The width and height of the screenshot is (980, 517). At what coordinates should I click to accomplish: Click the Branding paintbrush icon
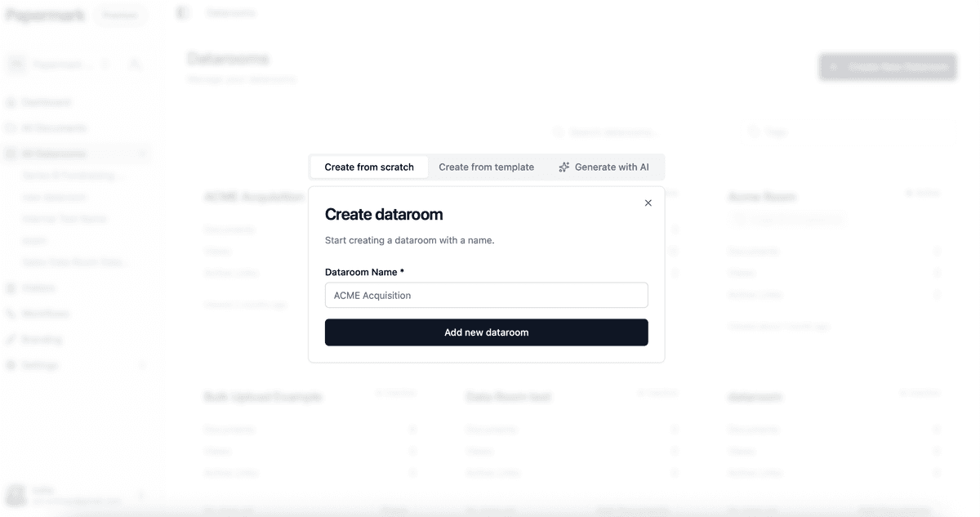(x=11, y=339)
